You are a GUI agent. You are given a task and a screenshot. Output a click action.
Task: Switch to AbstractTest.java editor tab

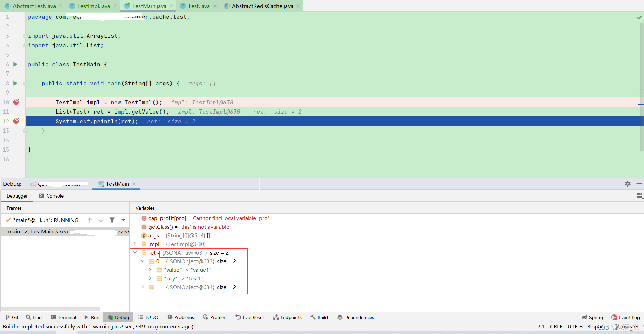click(34, 6)
